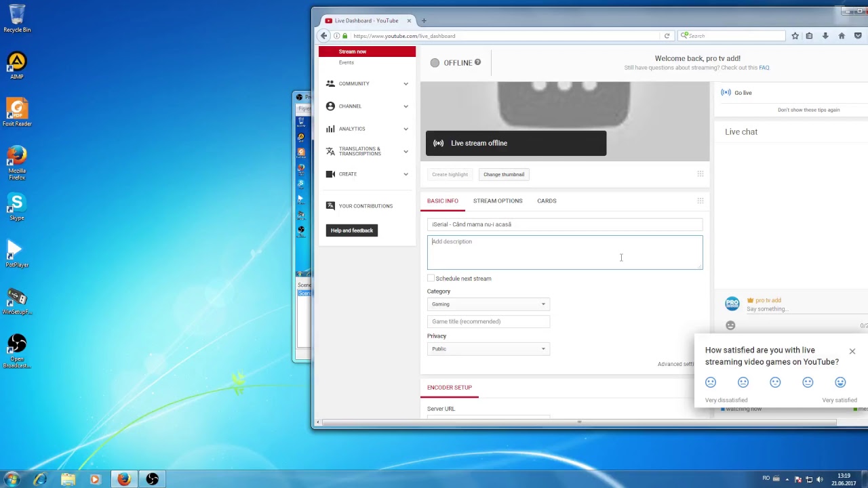Select Events in sidebar
Viewport: 868px width, 488px height.
click(347, 62)
